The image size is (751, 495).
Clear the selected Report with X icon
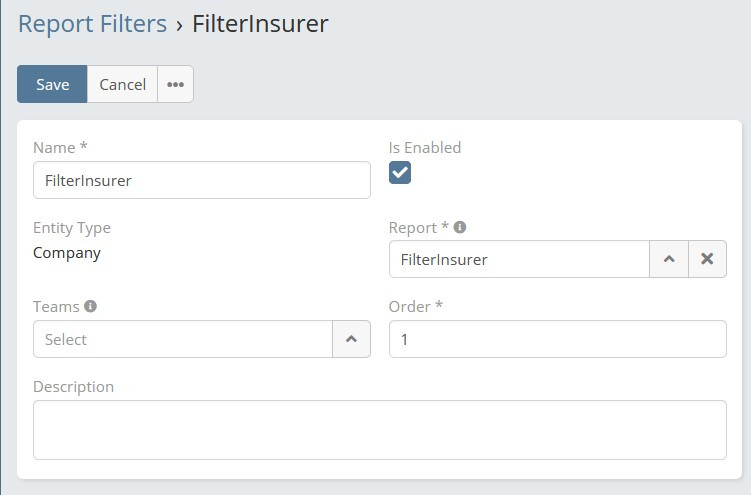707,259
